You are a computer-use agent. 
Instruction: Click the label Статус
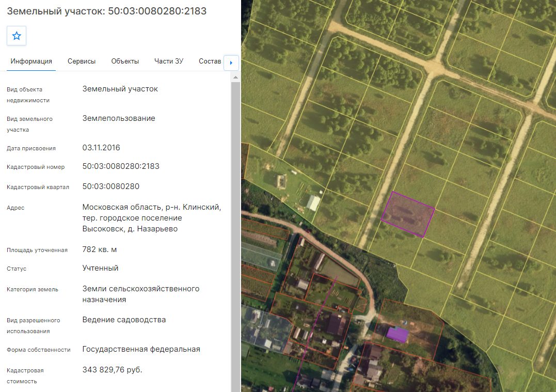[17, 269]
